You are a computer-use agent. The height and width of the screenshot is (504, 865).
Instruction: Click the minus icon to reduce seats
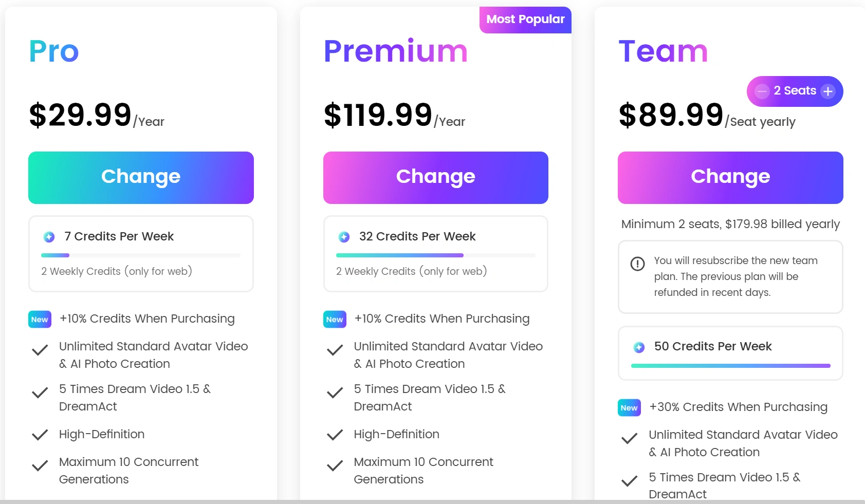(762, 91)
